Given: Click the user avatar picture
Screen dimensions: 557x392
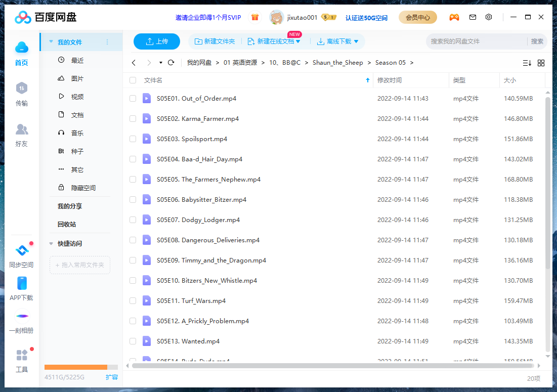Looking at the screenshot, I should tap(276, 17).
